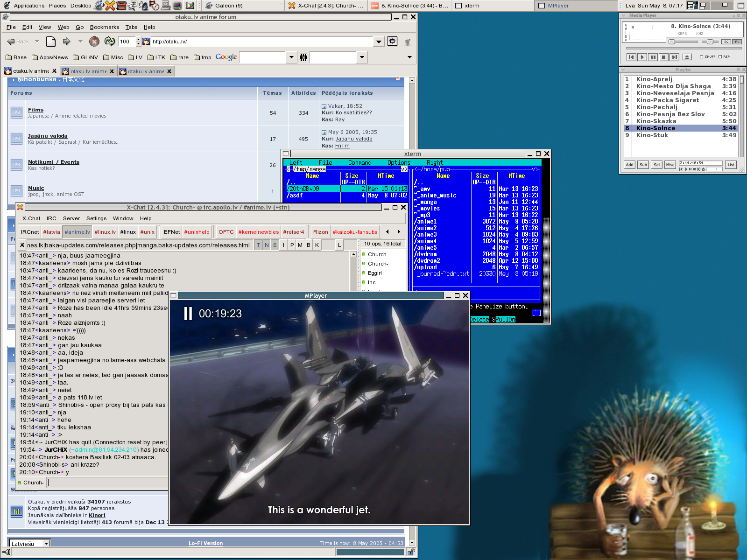This screenshot has height=560, width=747.
Task: Open Command menu in Midnight Commander
Action: [x=359, y=163]
